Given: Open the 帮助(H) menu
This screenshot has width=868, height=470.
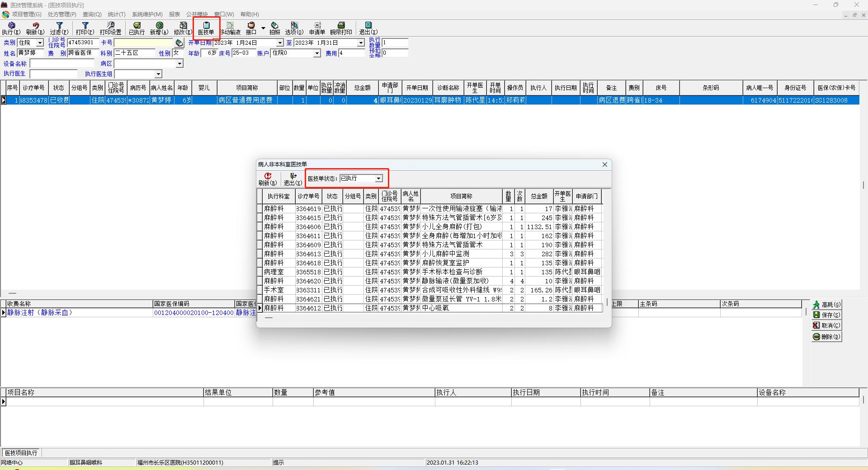Looking at the screenshot, I should (x=250, y=14).
